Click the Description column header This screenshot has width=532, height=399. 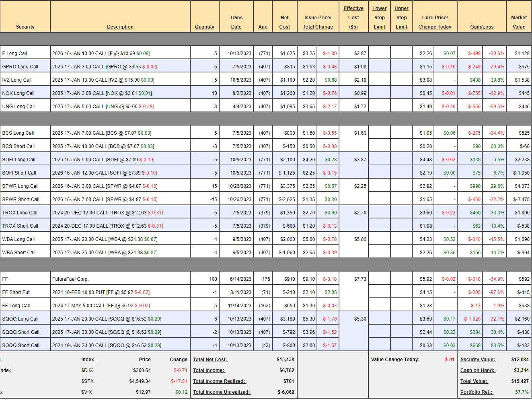(x=120, y=27)
